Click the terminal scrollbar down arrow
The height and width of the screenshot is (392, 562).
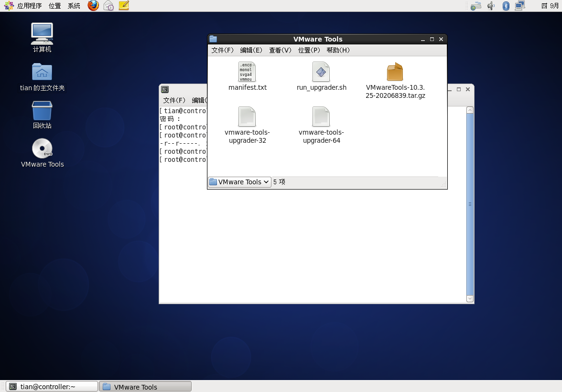point(470,298)
